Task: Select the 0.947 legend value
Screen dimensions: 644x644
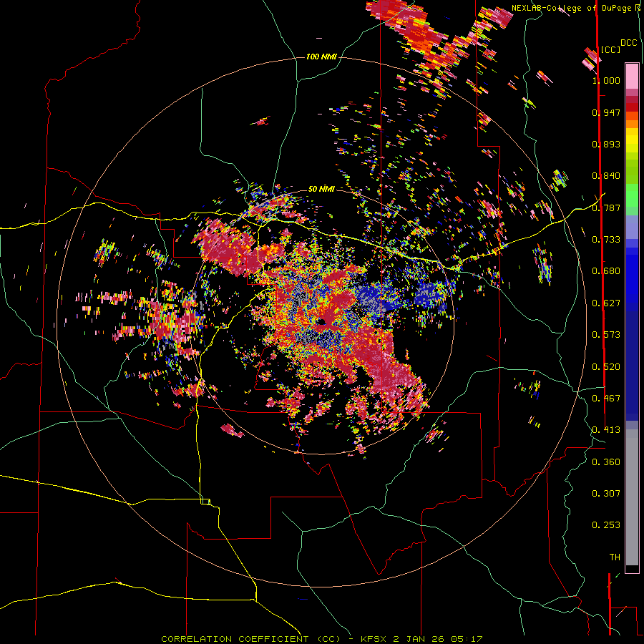Action: 606,112
